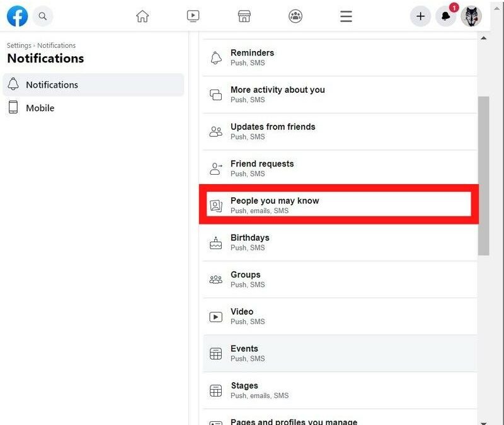Open the Groups icon in top bar
Image resolution: width=504 pixels, height=425 pixels.
coord(295,16)
